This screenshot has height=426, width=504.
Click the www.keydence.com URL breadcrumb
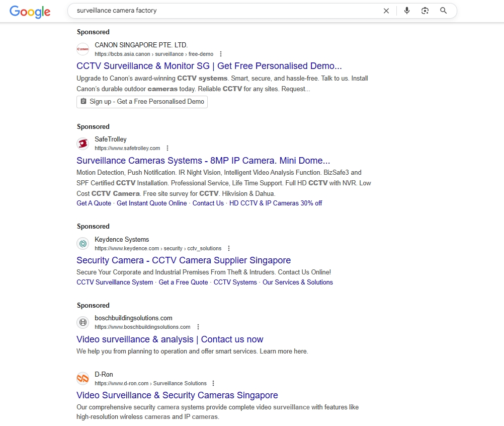158,248
